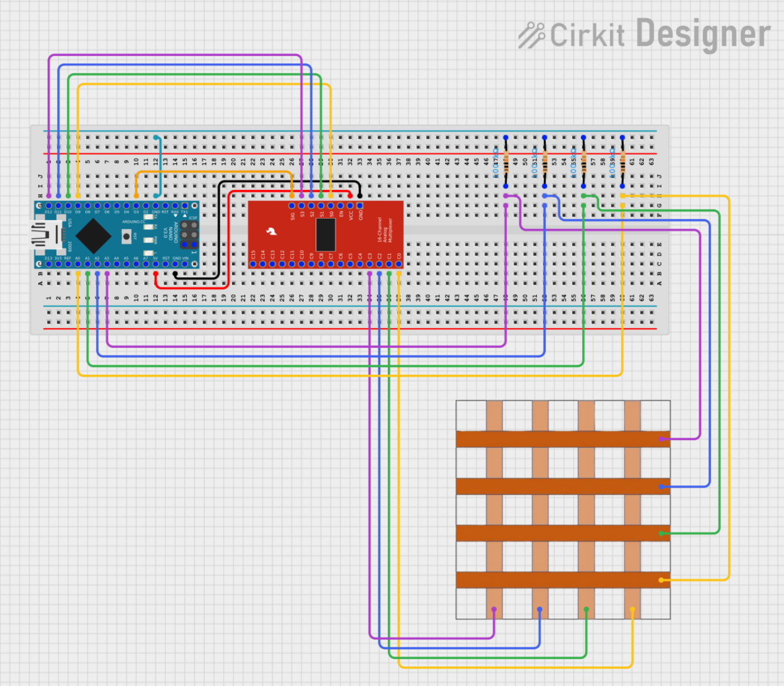Viewport: 784px width, 686px height.
Task: Select the leftmost 100kΩ resistor
Action: point(506,162)
